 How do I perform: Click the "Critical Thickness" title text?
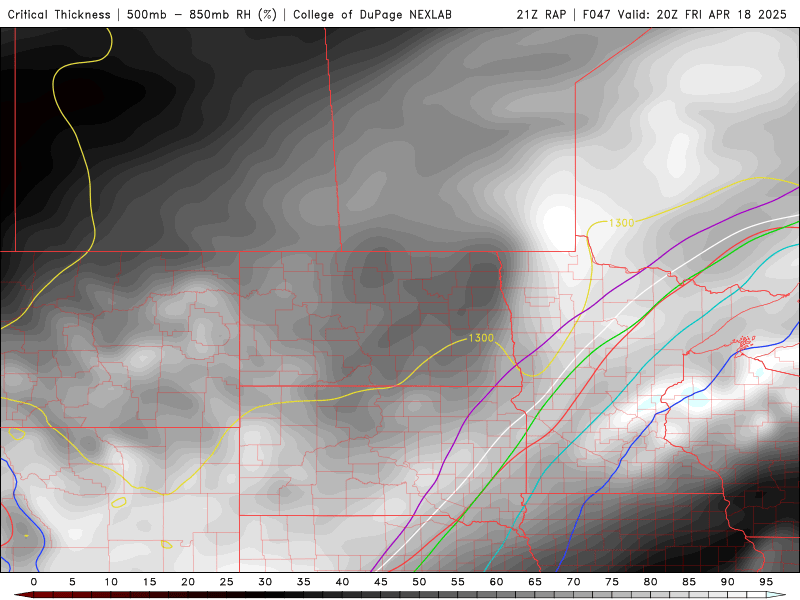point(59,15)
